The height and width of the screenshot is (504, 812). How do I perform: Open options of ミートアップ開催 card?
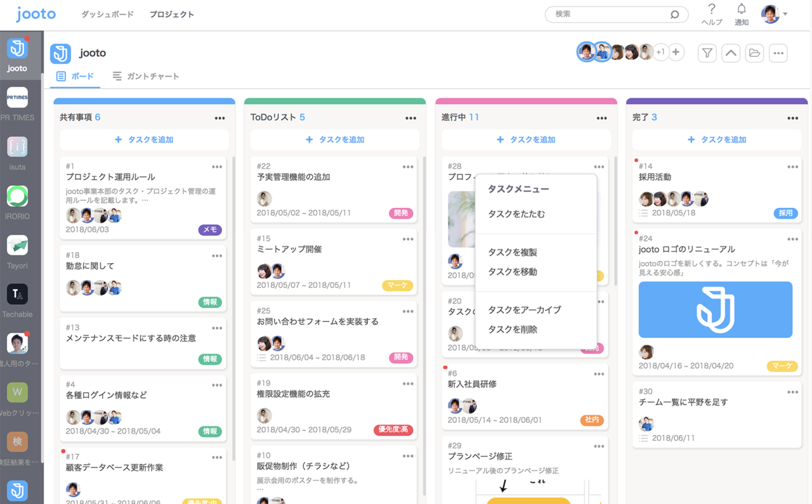pos(408,239)
